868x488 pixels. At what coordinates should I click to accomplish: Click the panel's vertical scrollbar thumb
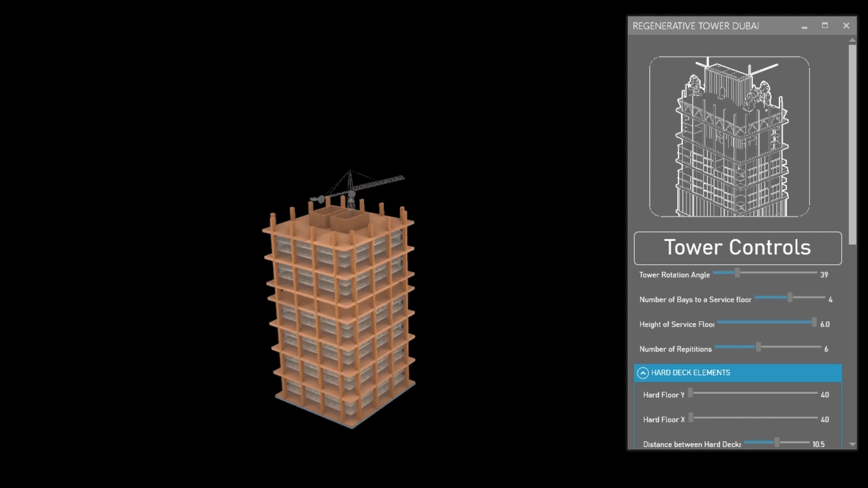point(852,145)
